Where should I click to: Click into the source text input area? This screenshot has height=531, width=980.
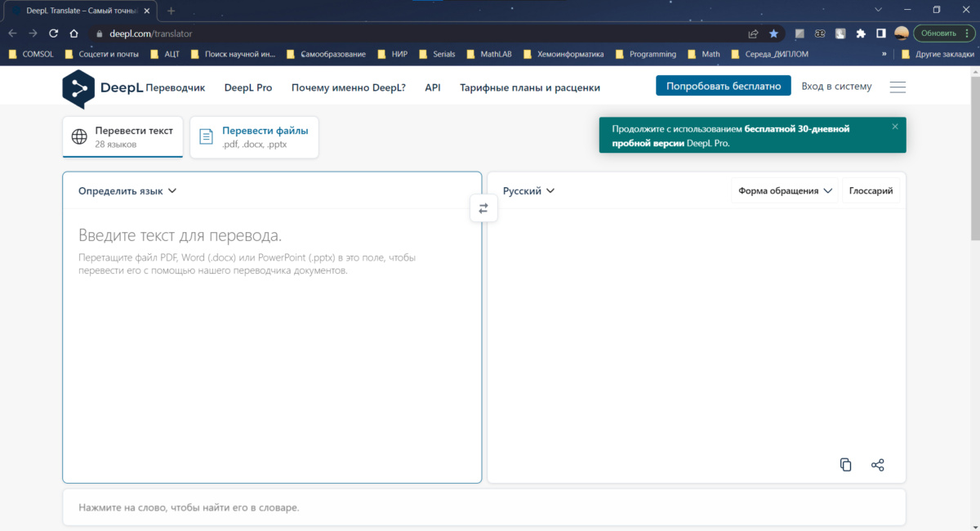pos(272,345)
